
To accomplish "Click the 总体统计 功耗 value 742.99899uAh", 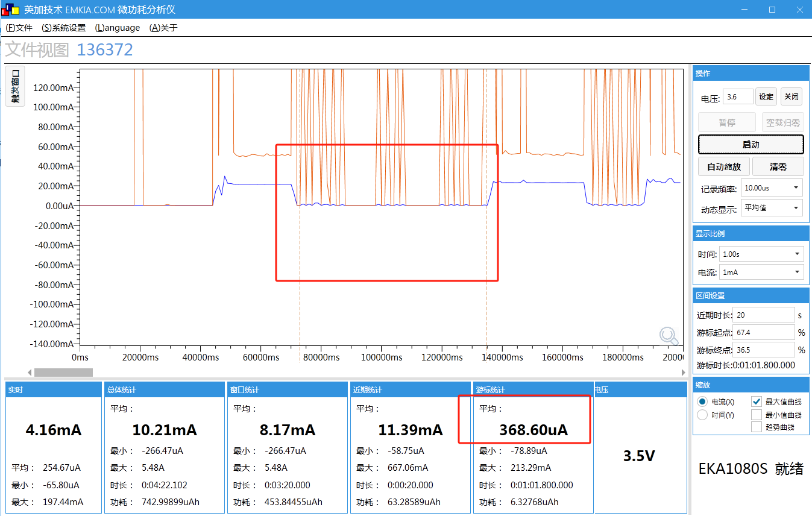I will [171, 502].
